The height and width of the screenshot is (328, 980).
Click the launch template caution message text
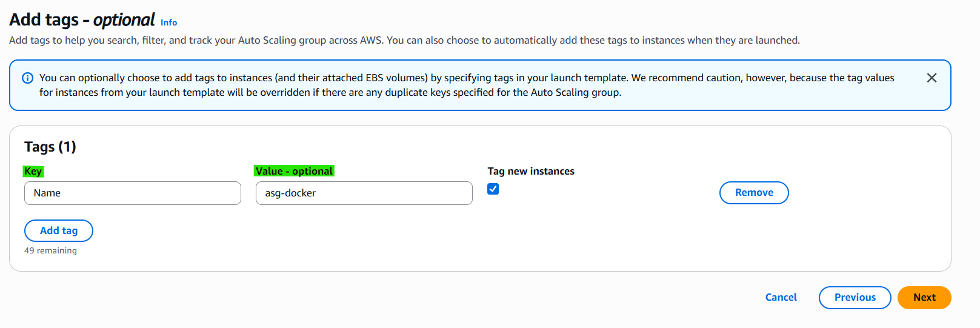[x=467, y=85]
